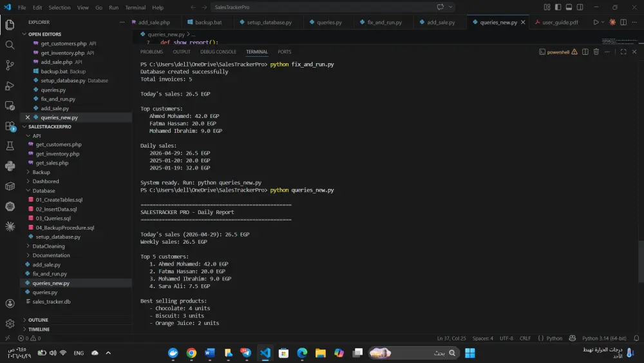Maximize the terminal panel size
The height and width of the screenshot is (363, 644).
(623, 52)
